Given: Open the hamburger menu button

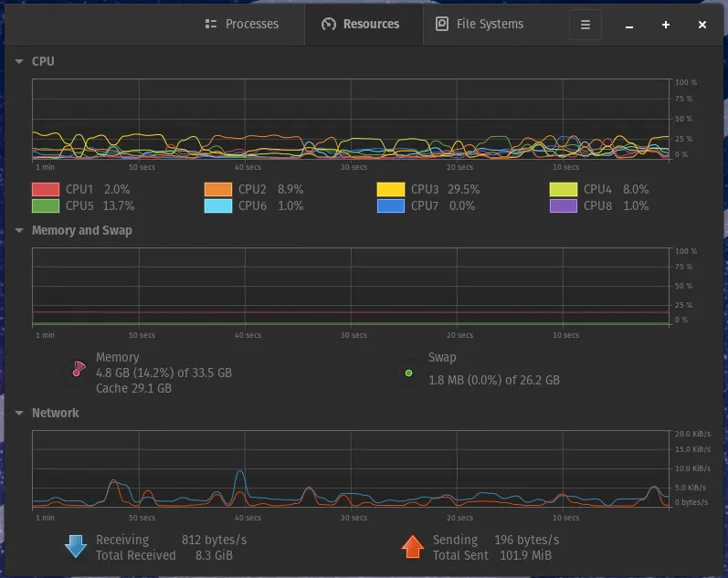Looking at the screenshot, I should pyautogui.click(x=585, y=25).
